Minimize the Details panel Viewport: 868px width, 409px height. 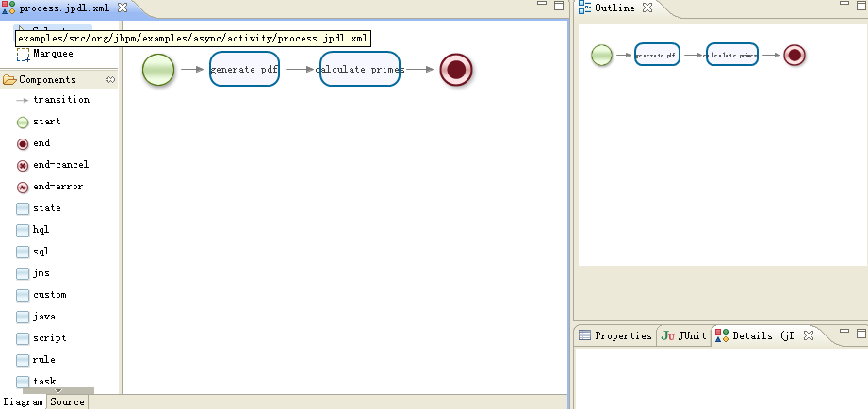pyautogui.click(x=844, y=332)
